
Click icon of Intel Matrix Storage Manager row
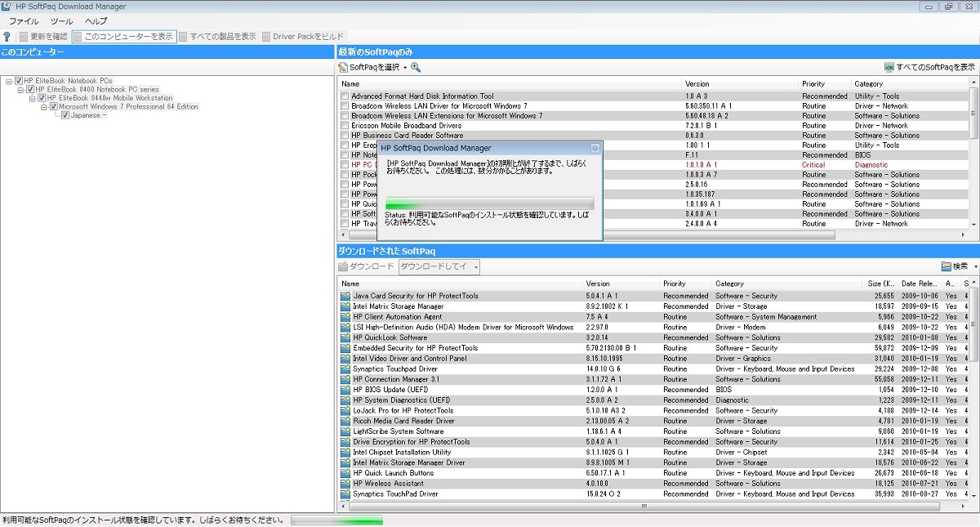click(345, 306)
